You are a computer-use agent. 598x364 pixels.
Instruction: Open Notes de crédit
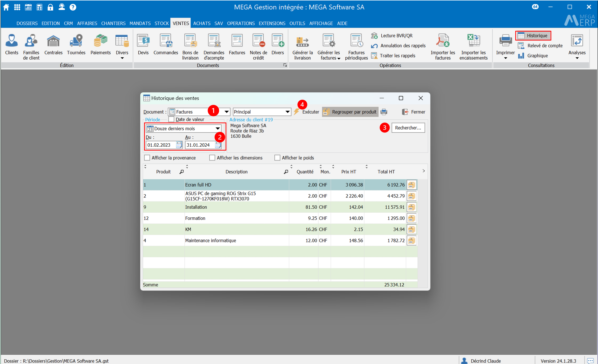coord(258,47)
